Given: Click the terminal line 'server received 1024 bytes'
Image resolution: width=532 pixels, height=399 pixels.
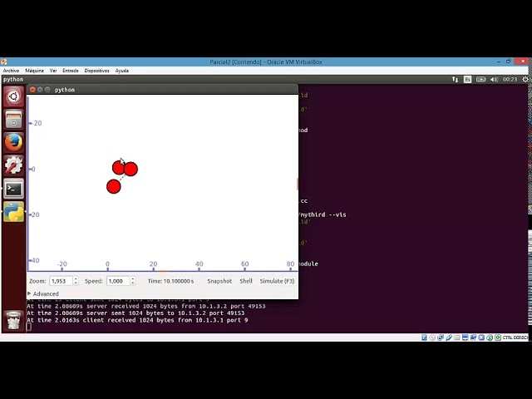Looking at the screenshot, I should [x=146, y=306].
